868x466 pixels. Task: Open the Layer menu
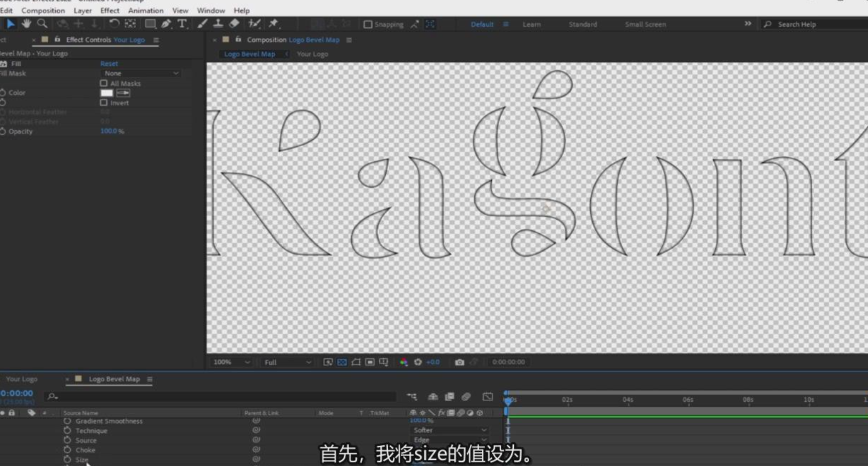pyautogui.click(x=82, y=10)
